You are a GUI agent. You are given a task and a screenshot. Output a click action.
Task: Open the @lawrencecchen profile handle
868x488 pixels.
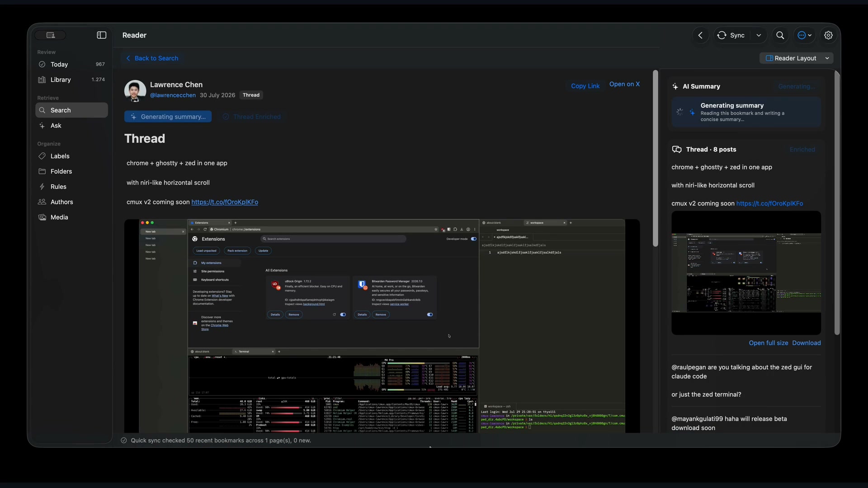point(173,95)
